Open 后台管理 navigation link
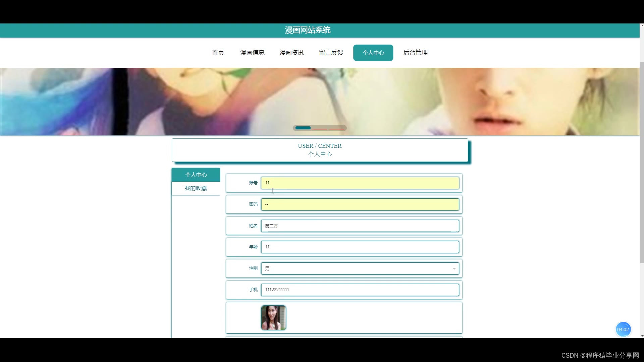 point(415,53)
